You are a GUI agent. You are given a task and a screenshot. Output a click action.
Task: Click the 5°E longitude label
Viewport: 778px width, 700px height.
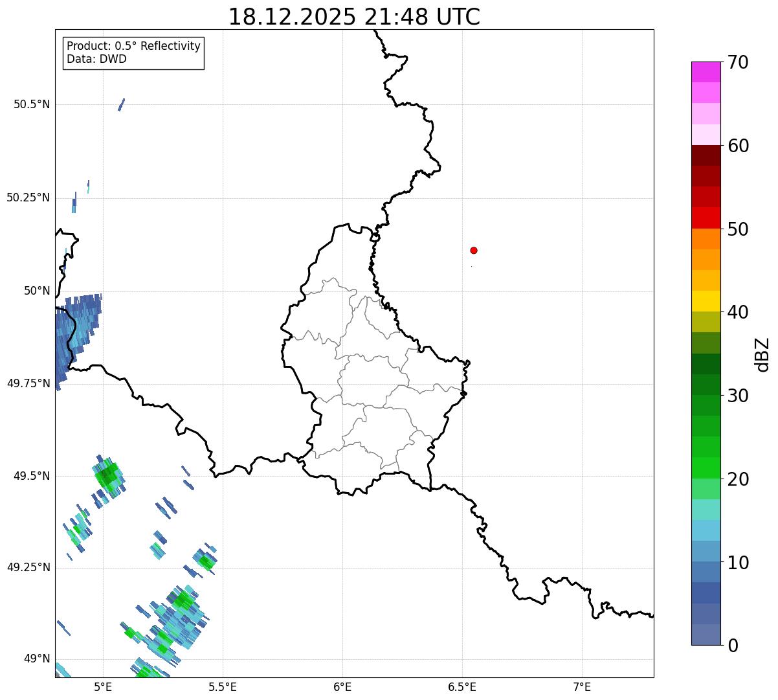(103, 686)
